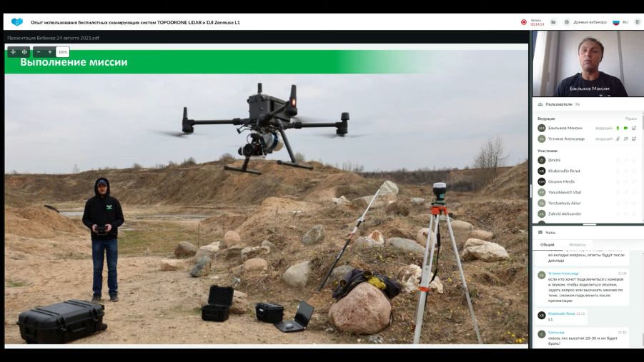Image resolution: width=644 pixels, height=362 pixels.
Task: Open the RU language selector
Action: [x=620, y=22]
